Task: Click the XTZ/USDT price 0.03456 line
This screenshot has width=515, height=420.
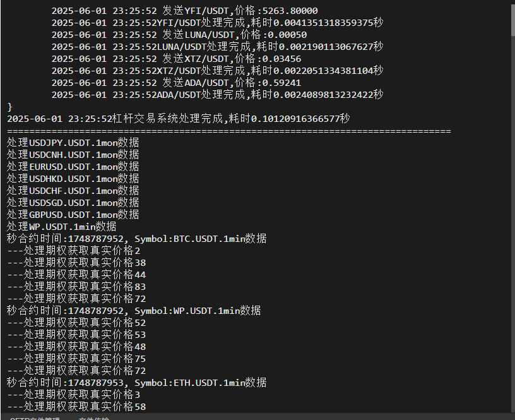Action: click(x=176, y=59)
